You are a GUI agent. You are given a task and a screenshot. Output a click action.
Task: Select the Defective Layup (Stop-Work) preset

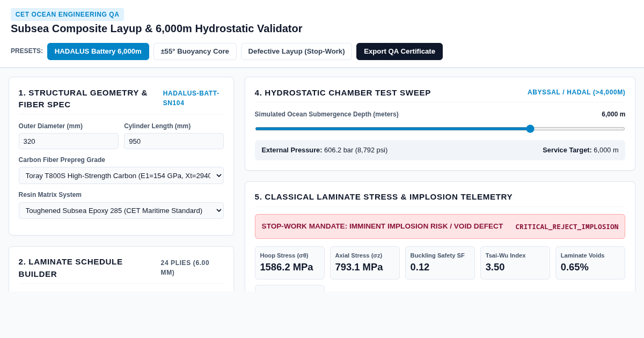tap(296, 52)
